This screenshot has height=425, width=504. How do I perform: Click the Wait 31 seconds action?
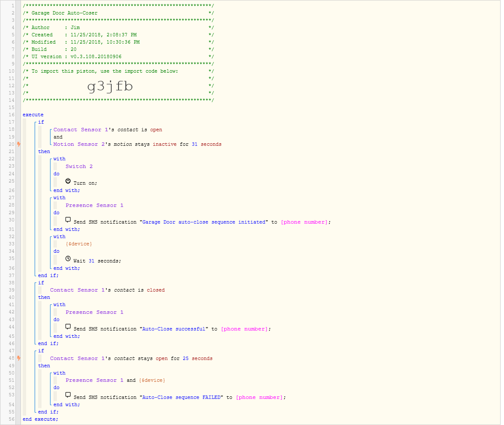point(97,261)
